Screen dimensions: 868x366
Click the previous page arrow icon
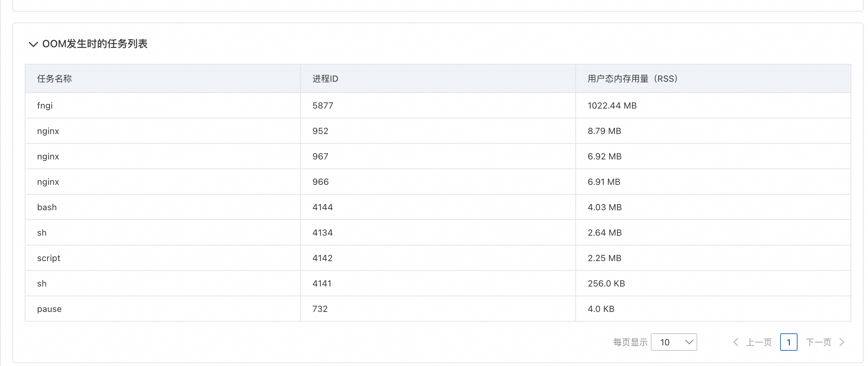point(736,342)
